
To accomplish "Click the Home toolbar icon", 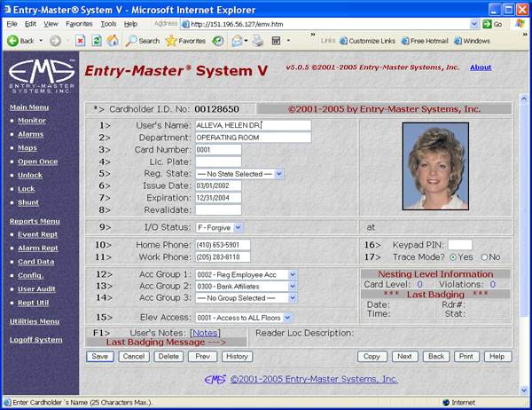I will (x=113, y=41).
